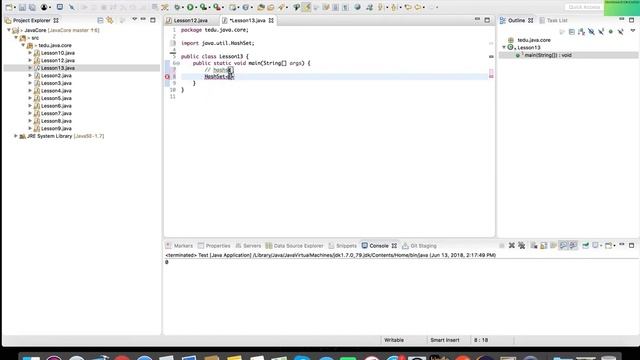Expand the Lesson10.java tree item
Image resolution: width=640 pixels, height=360 pixels.
tap(30, 53)
